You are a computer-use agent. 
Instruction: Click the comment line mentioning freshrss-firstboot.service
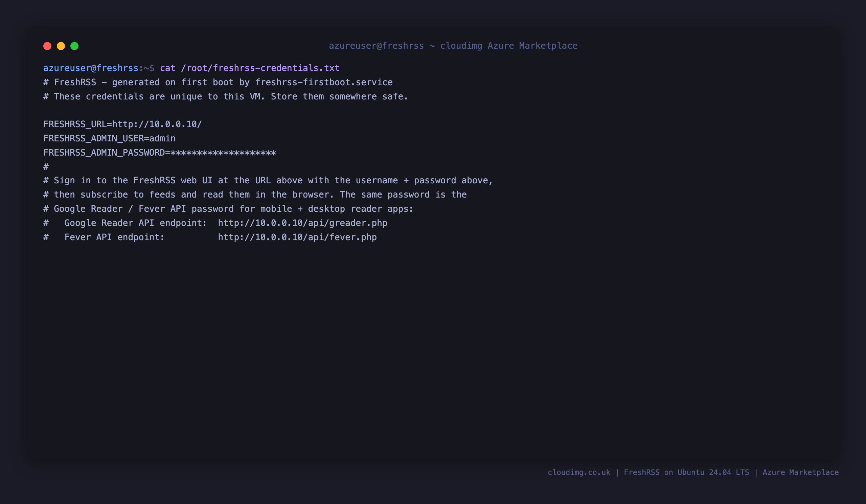coord(218,83)
